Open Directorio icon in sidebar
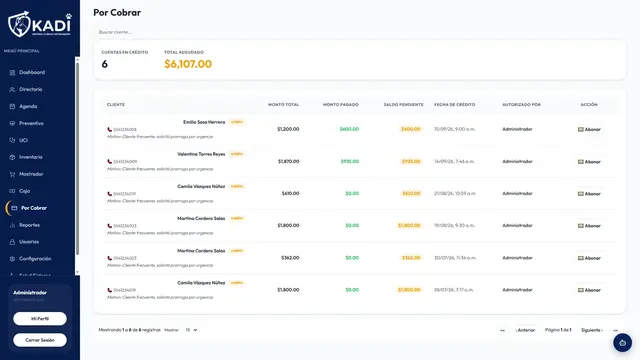Viewport: 640px width, 360px height. tap(12, 89)
